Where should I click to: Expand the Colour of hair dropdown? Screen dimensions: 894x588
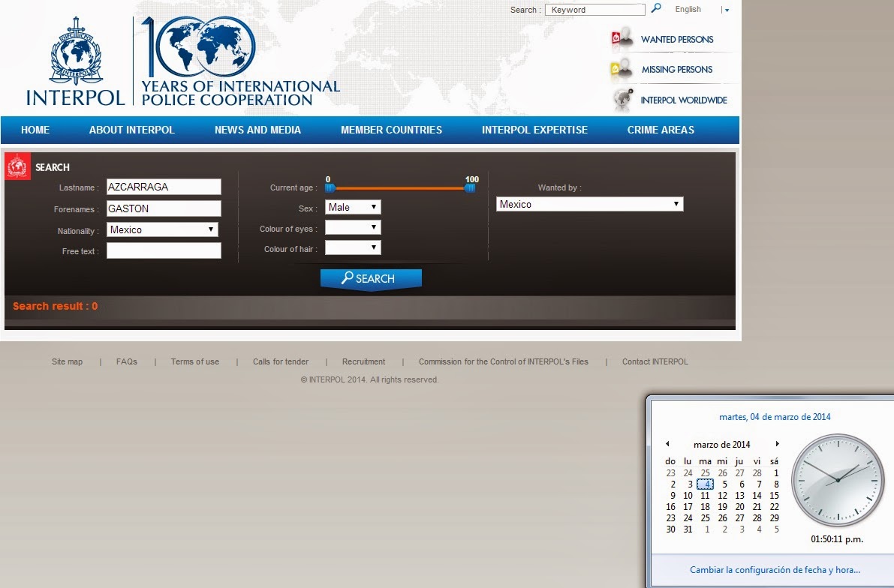pos(353,247)
